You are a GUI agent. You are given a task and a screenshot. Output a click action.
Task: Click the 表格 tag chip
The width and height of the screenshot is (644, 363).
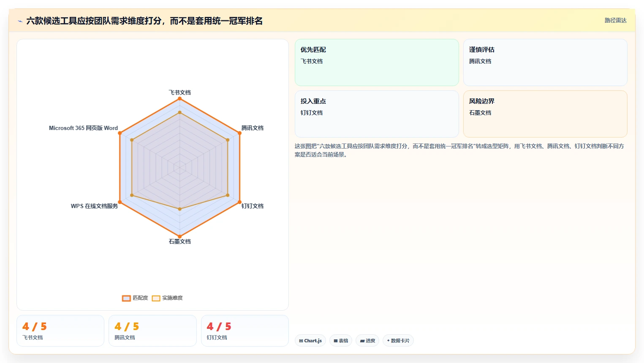(x=341, y=341)
